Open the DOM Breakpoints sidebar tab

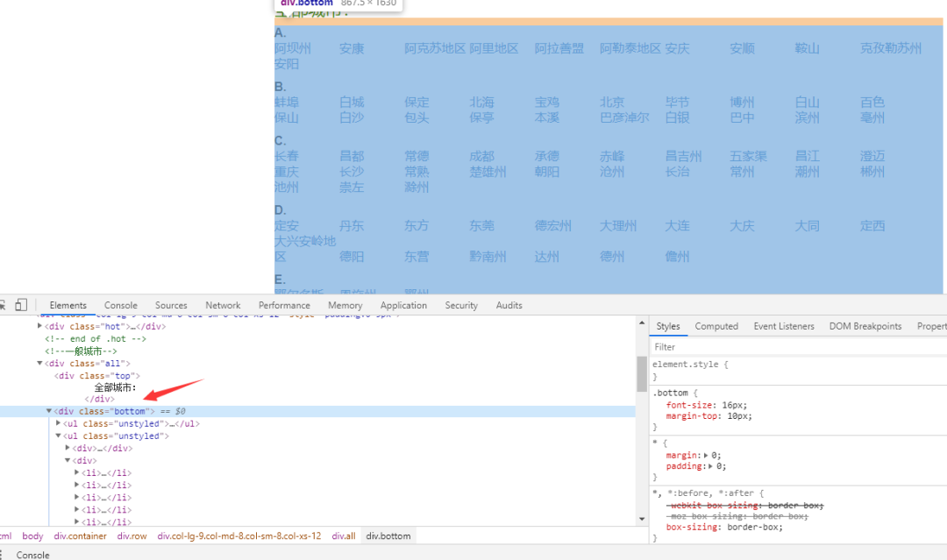coord(865,326)
